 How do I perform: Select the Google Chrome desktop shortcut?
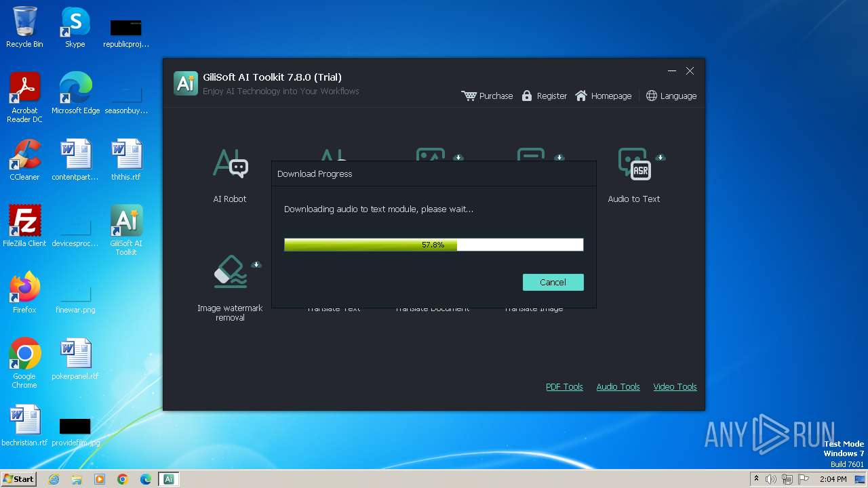pyautogui.click(x=24, y=363)
